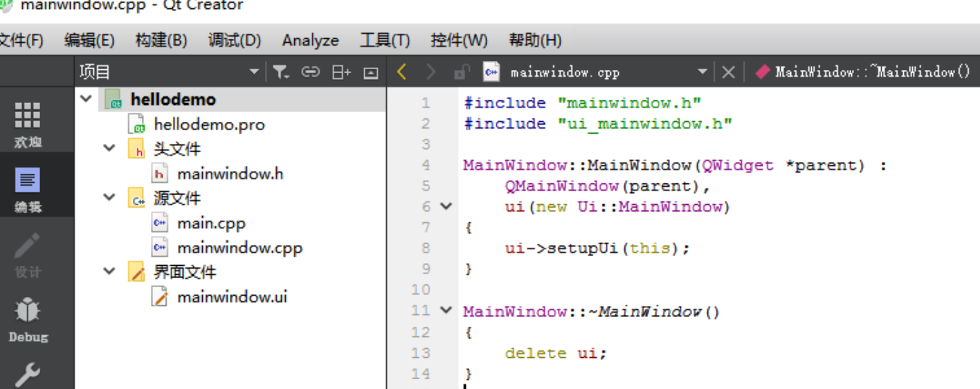Click the QWidget type in constructor signature
Image resolution: width=980 pixels, height=389 pixels.
point(738,165)
